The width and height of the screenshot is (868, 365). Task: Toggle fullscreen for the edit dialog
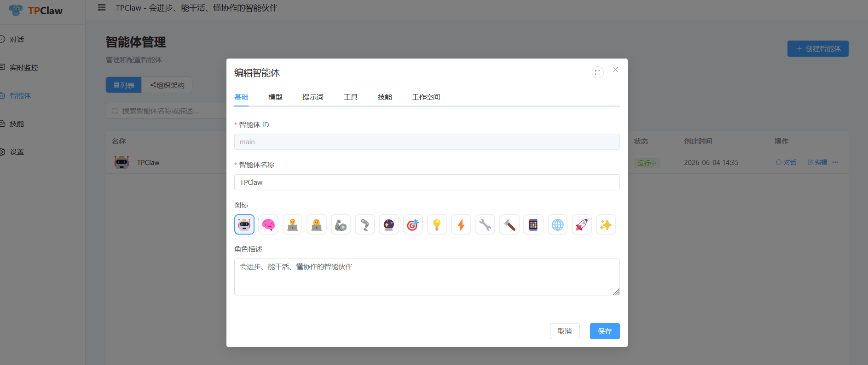point(597,72)
